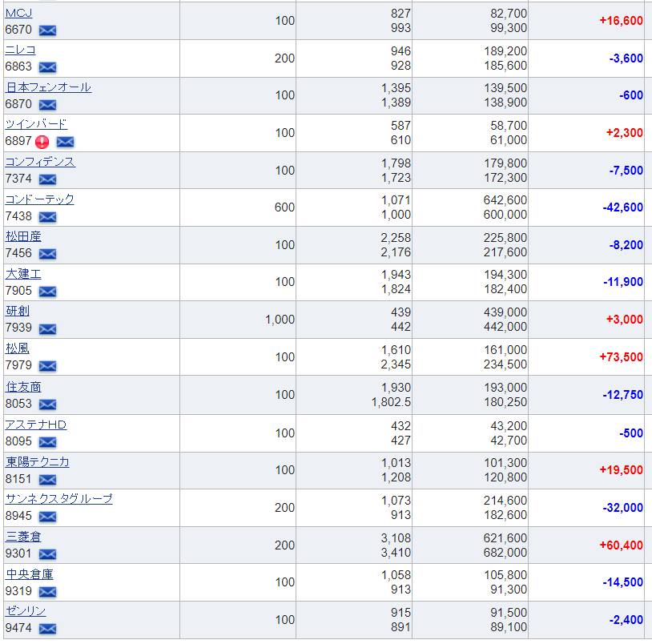Open the 住友商 stock link
This screenshot has height=644, width=652.
23,387
